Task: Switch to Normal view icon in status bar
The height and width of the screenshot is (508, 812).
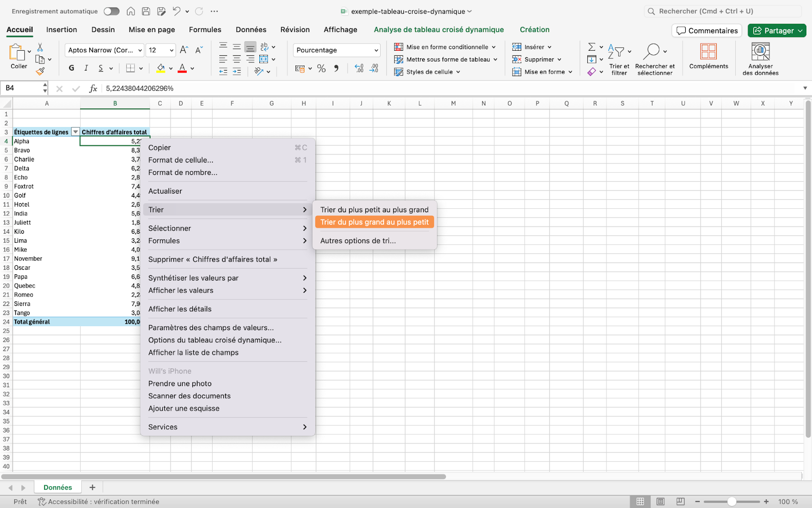Action: pyautogui.click(x=640, y=501)
